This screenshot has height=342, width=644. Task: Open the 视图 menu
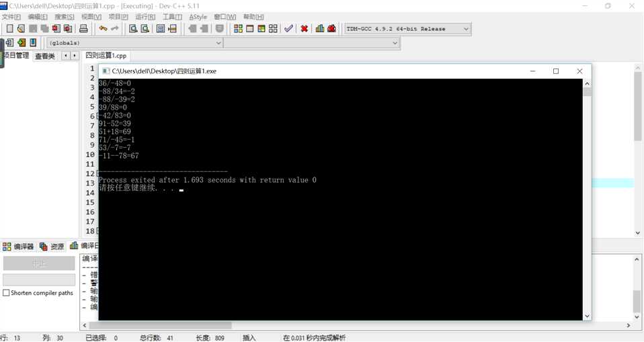point(91,17)
